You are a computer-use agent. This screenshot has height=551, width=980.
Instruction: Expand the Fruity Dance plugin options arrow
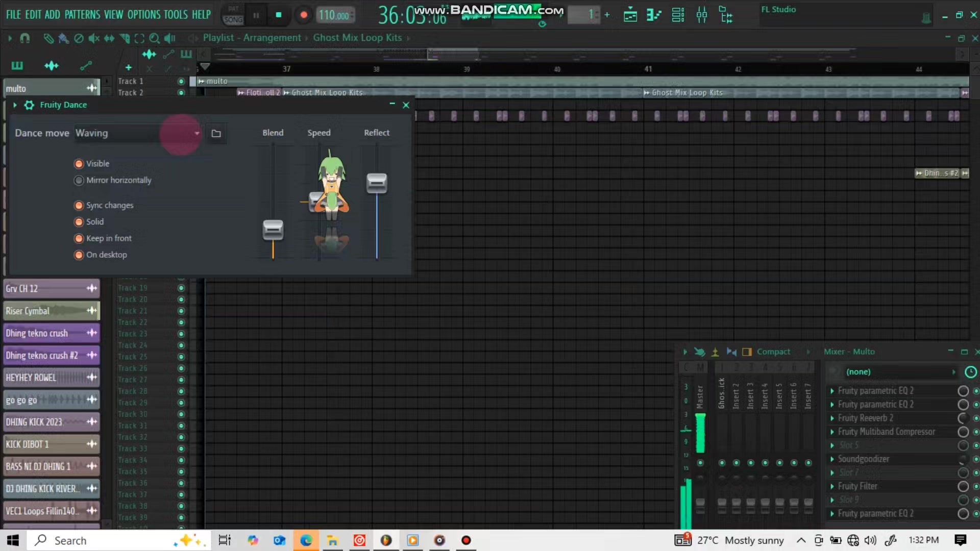click(15, 105)
